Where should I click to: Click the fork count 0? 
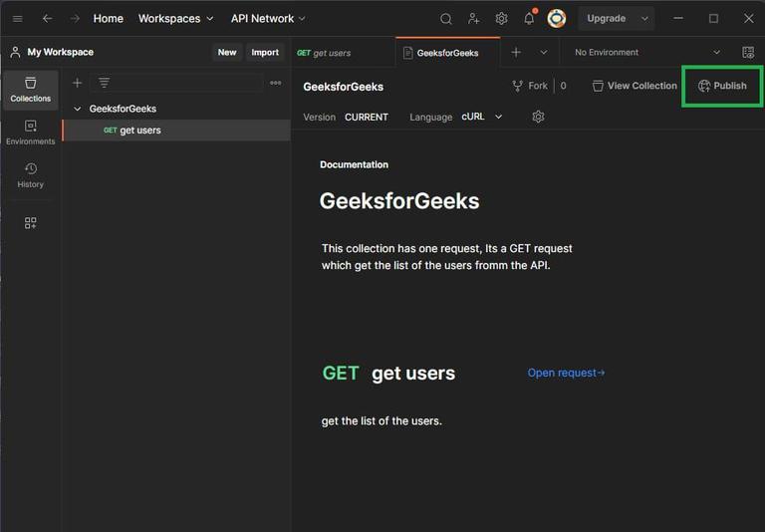click(x=563, y=86)
